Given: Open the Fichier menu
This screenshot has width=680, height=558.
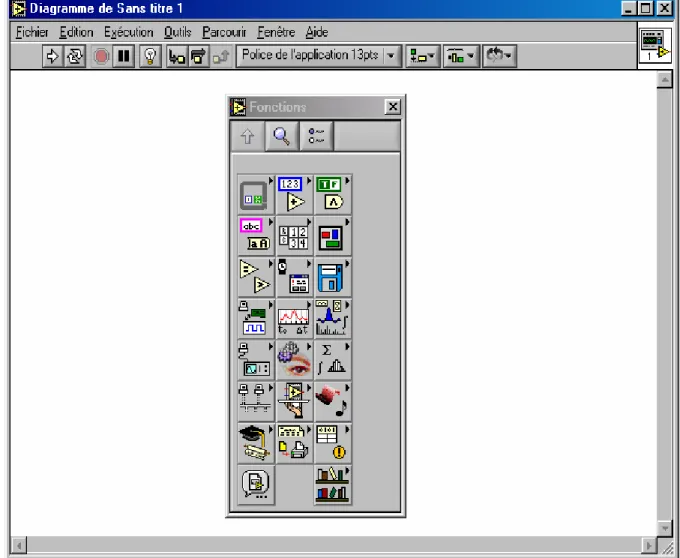Looking at the screenshot, I should [32, 33].
